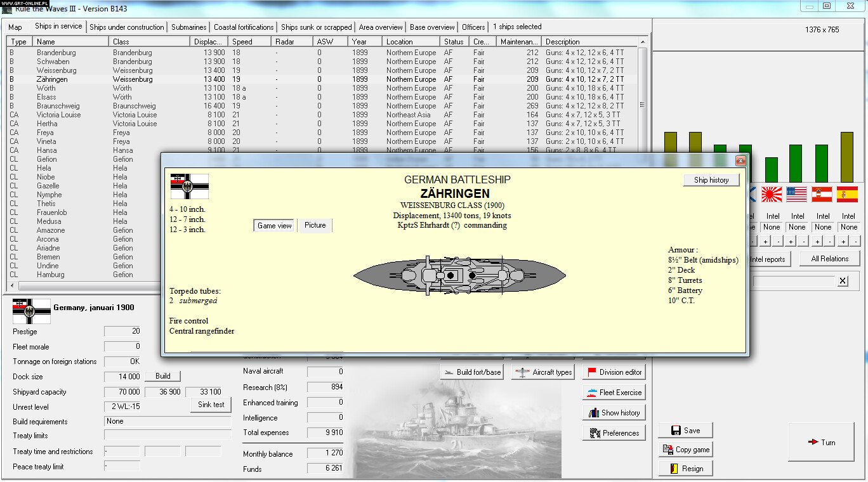Resign using the door icon button
868x482 pixels.
tap(685, 468)
